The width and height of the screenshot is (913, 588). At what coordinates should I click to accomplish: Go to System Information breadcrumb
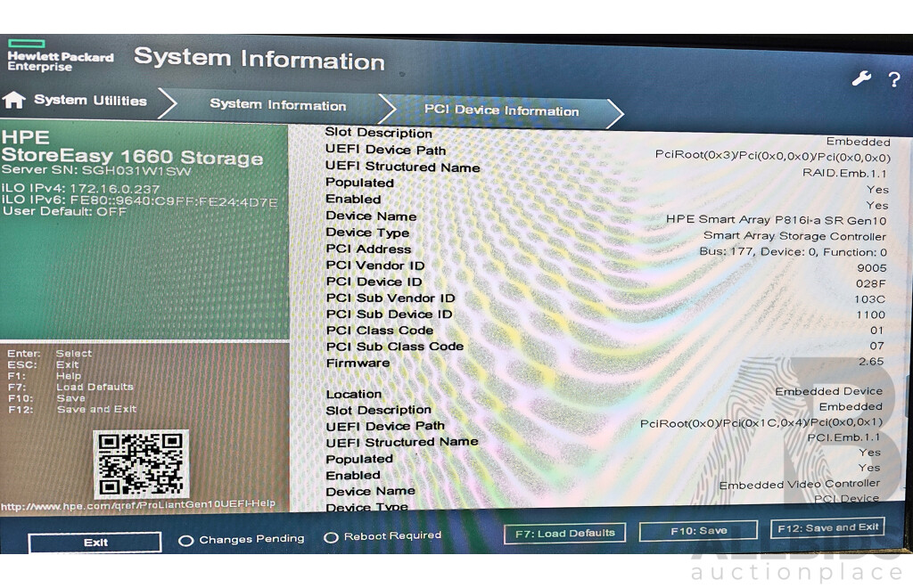tap(278, 105)
